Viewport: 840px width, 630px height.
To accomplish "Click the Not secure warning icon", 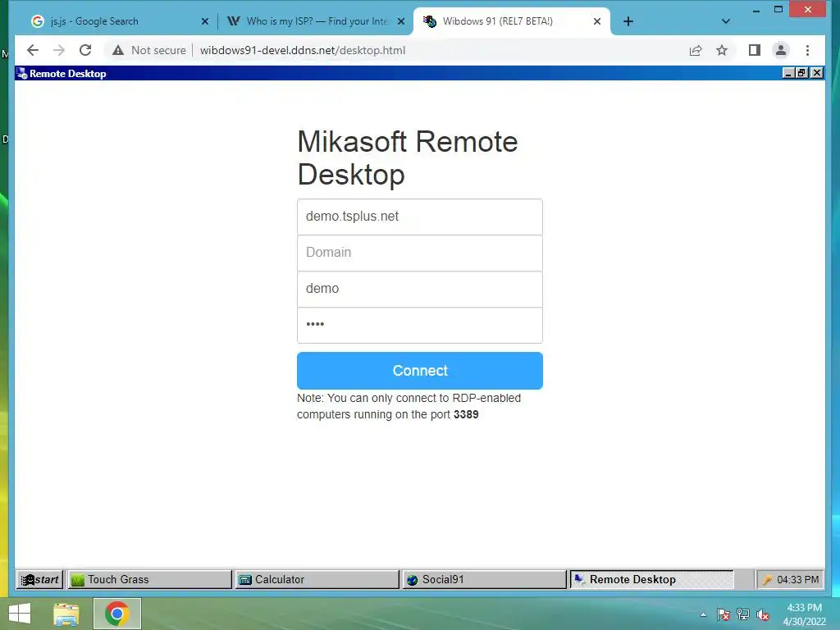I will (118, 50).
